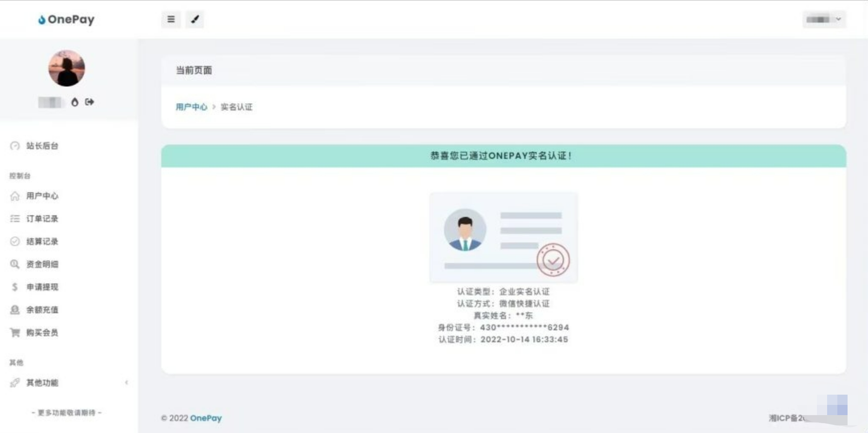The width and height of the screenshot is (868, 433).
Task: Click the icon beside 余额充值
Action: 15,310
